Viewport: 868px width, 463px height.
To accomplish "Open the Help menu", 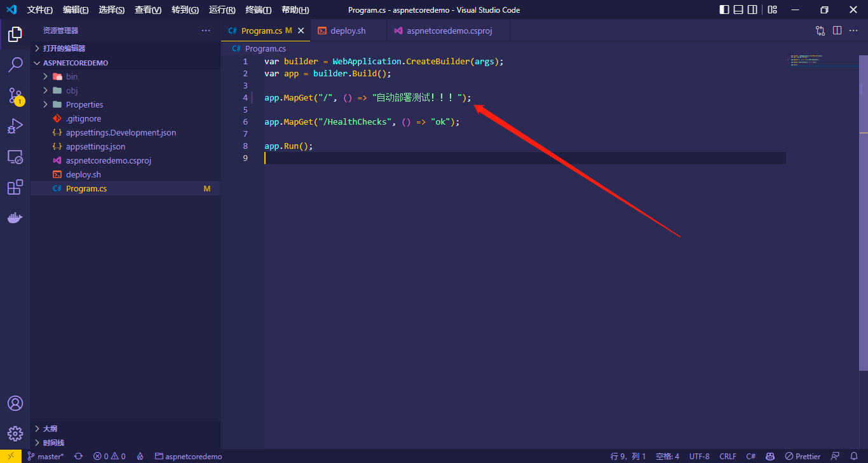I will pyautogui.click(x=295, y=10).
